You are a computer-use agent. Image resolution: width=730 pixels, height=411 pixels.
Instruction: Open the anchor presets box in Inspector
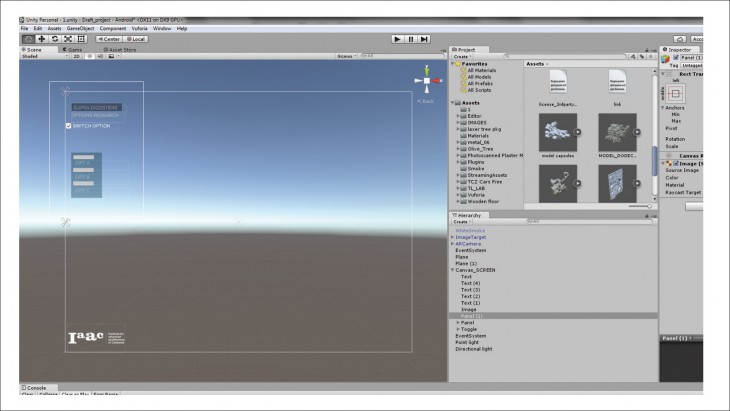tap(675, 92)
